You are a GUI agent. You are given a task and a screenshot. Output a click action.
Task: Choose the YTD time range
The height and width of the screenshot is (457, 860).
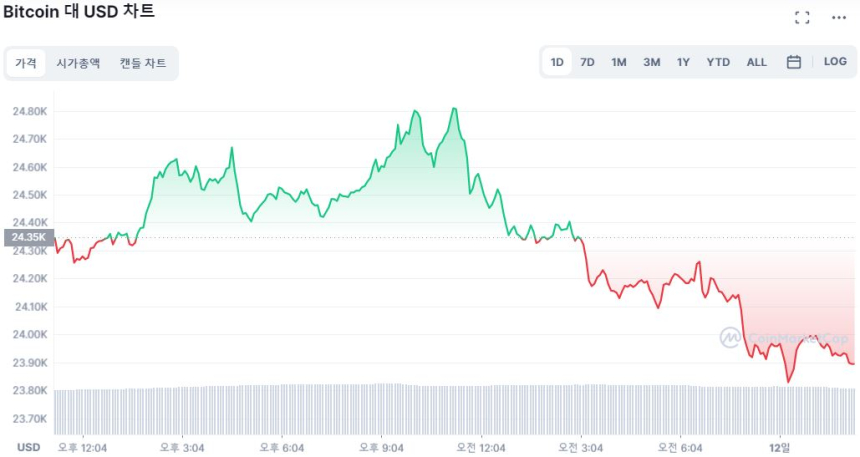pos(718,62)
